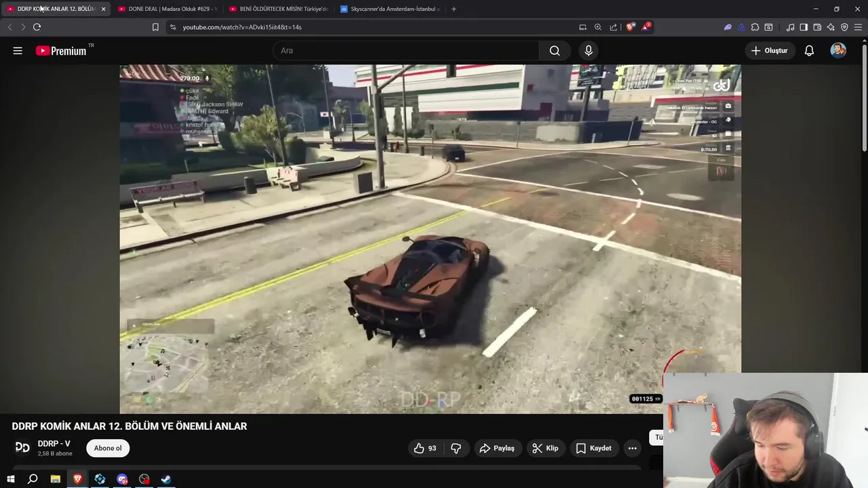Click the 2,58 B abone subscriber count

55,453
